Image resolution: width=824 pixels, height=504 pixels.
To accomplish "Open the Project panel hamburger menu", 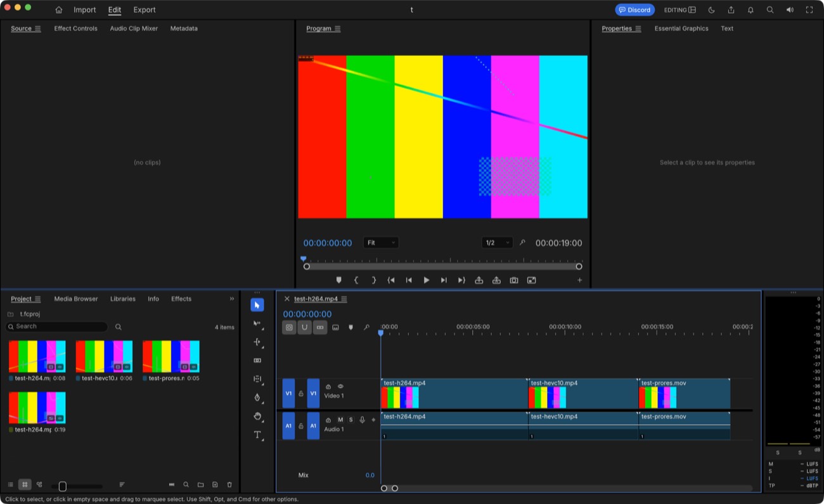I will click(37, 299).
